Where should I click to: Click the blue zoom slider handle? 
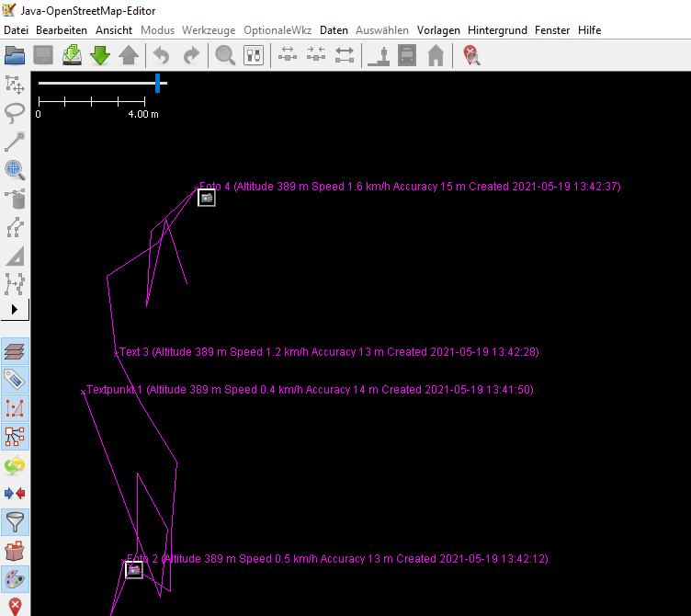(158, 84)
